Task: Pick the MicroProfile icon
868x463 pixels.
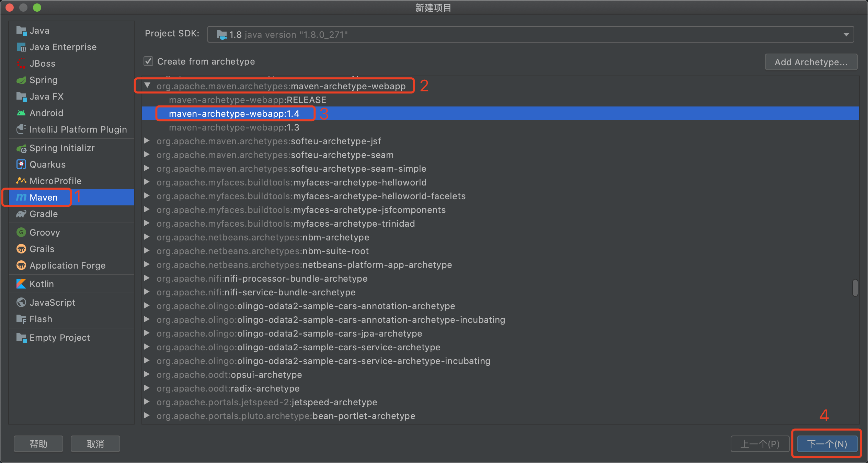Action: click(x=21, y=181)
